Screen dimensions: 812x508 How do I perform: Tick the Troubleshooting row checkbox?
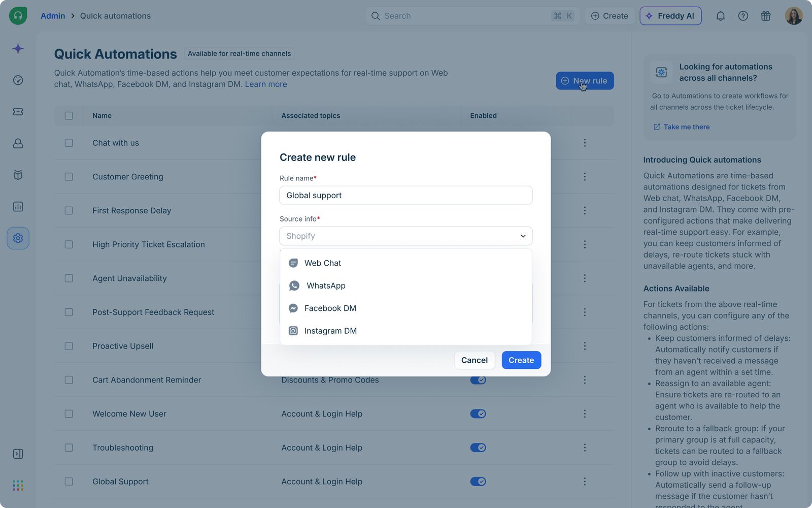pos(69,448)
